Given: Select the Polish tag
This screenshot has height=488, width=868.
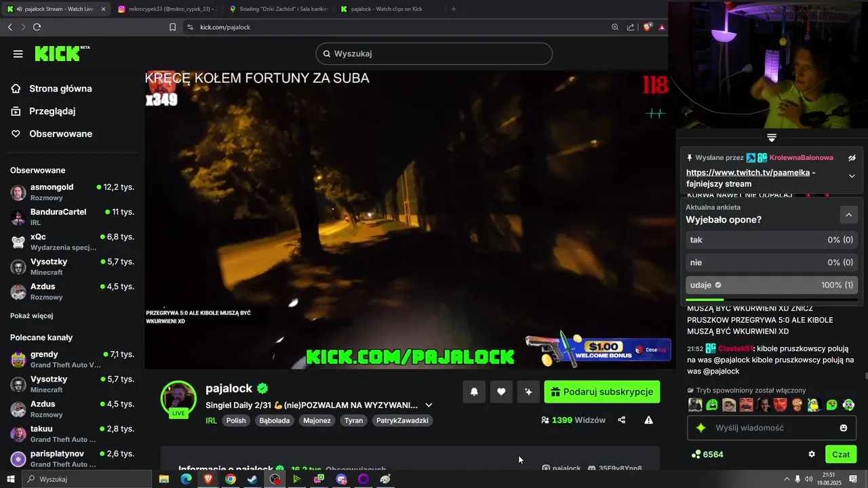Looking at the screenshot, I should (236, 420).
